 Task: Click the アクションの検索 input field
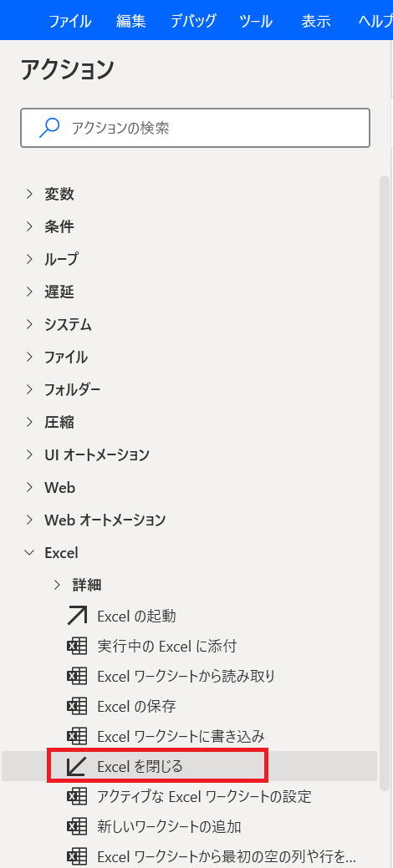click(x=195, y=128)
